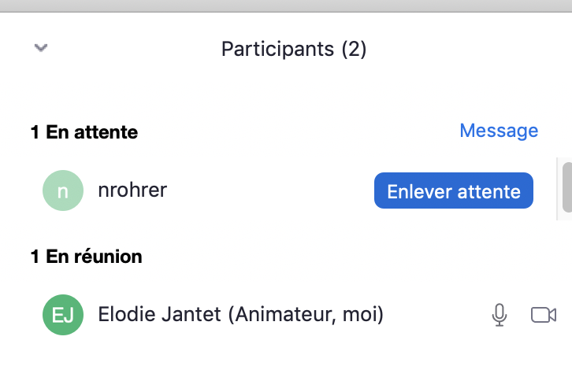
Task: Click the '1 En réunion' section header
Action: point(87,257)
